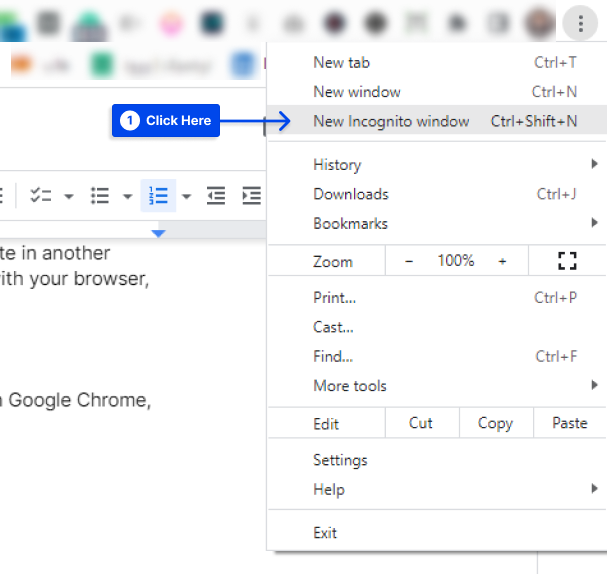Click the Edit label in the menu

click(326, 424)
